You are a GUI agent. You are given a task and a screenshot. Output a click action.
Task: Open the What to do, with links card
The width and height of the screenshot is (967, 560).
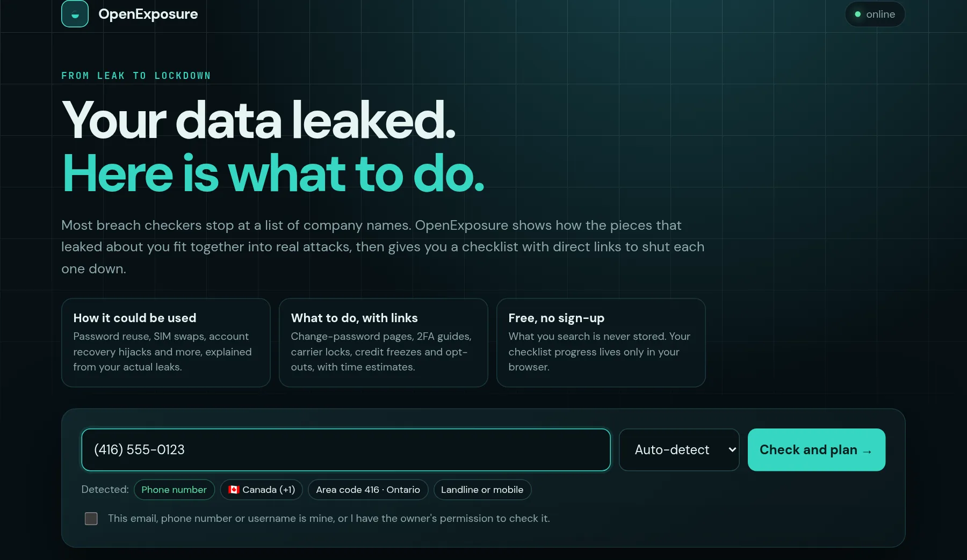pyautogui.click(x=384, y=343)
